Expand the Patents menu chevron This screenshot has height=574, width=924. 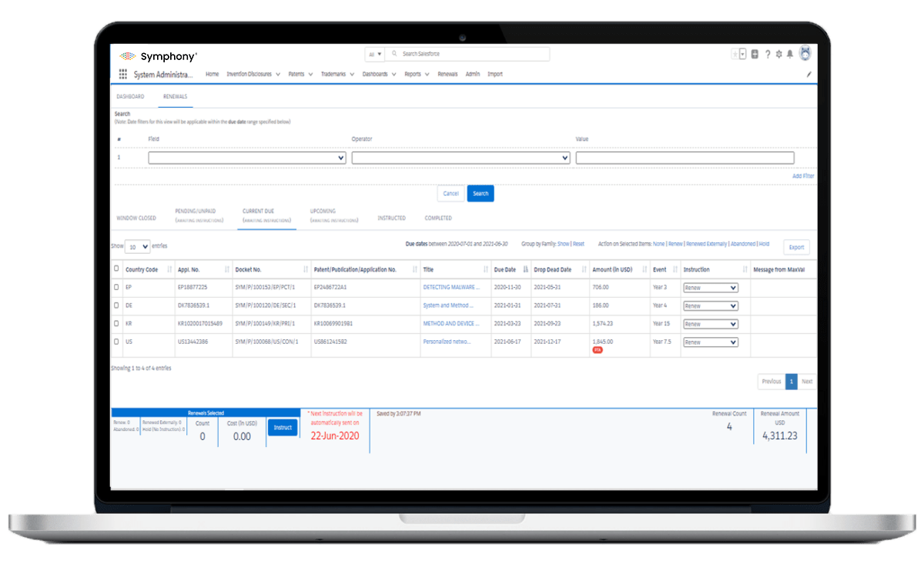tap(310, 75)
